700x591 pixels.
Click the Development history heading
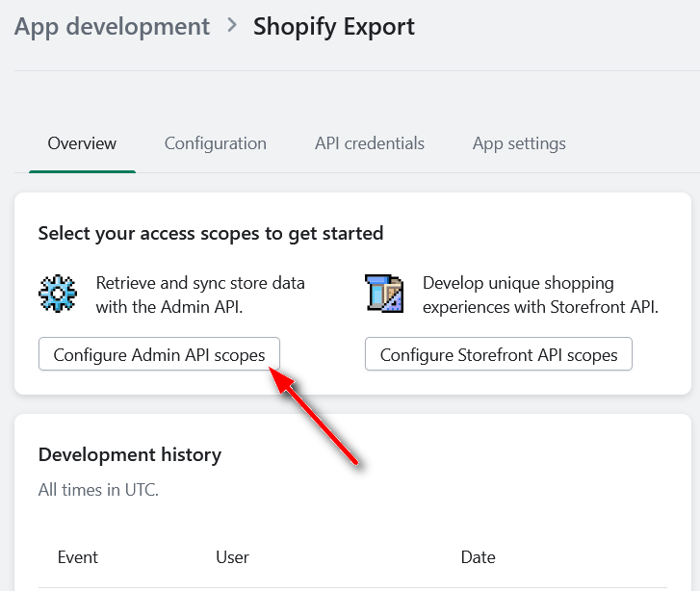click(x=130, y=455)
